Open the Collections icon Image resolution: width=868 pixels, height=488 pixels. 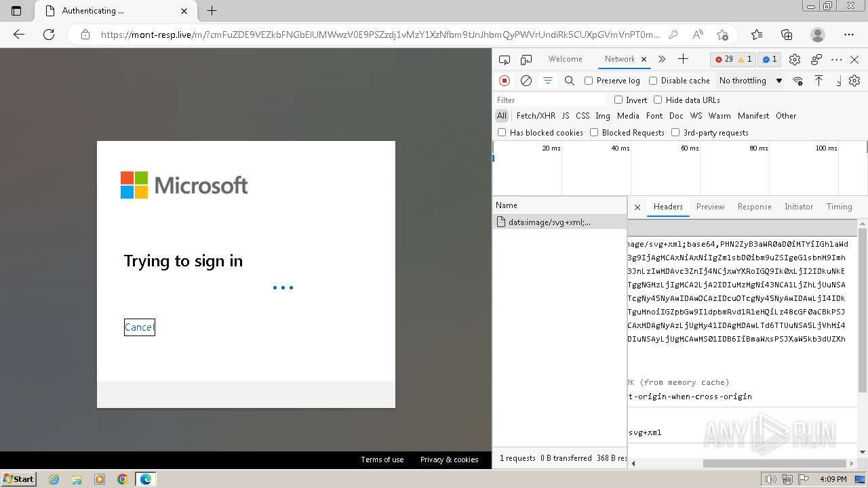point(787,35)
